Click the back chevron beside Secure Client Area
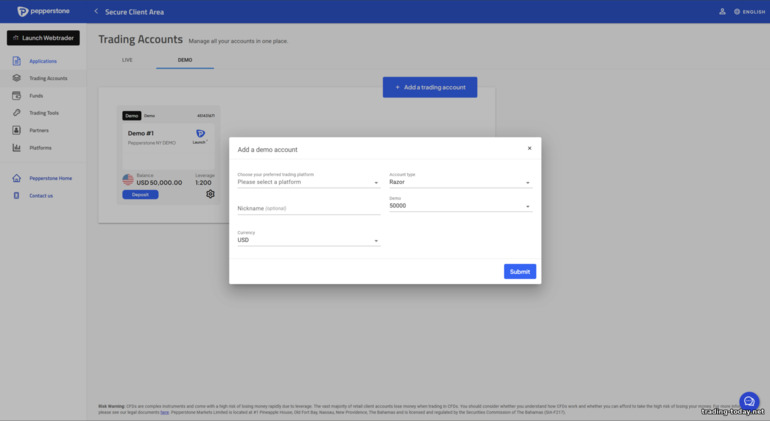This screenshot has height=421, width=770. pyautogui.click(x=96, y=12)
